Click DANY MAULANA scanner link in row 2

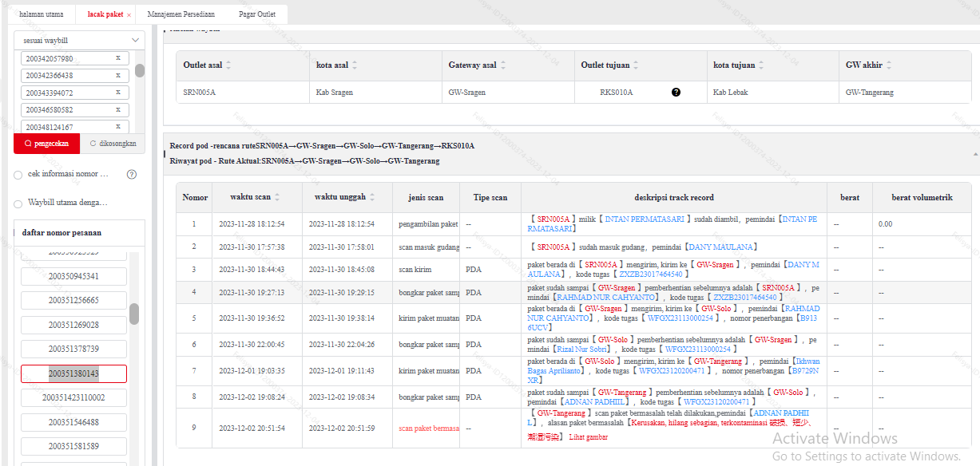tap(720, 247)
